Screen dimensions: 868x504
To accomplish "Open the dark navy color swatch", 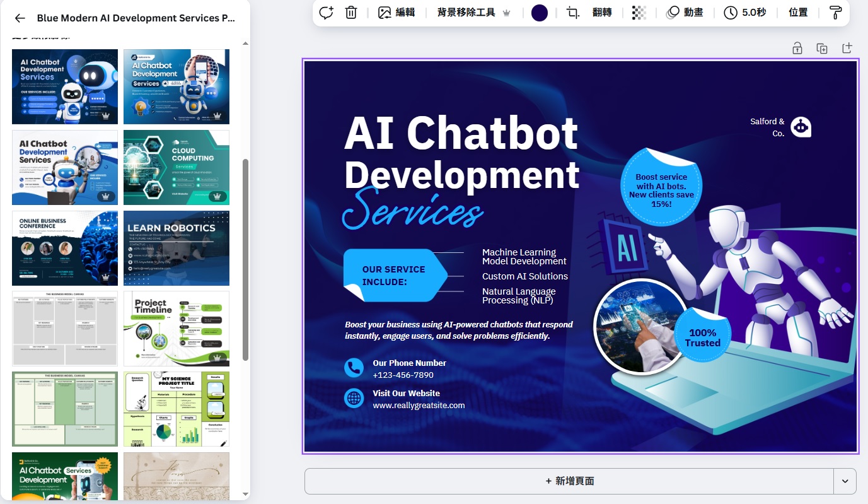I will [540, 13].
